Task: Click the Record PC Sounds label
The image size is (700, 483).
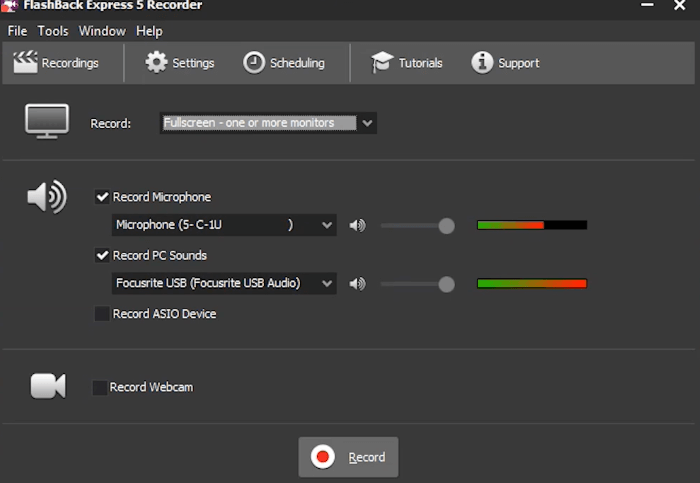Action: (160, 255)
